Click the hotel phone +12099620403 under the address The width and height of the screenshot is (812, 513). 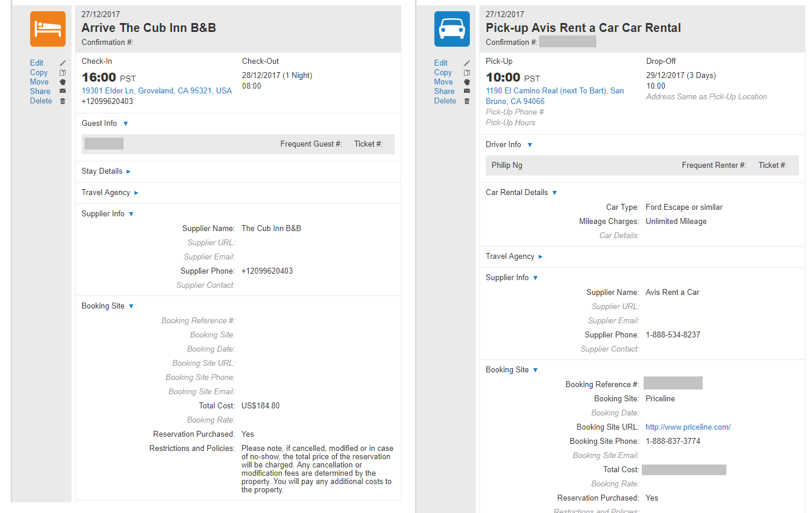click(x=108, y=101)
